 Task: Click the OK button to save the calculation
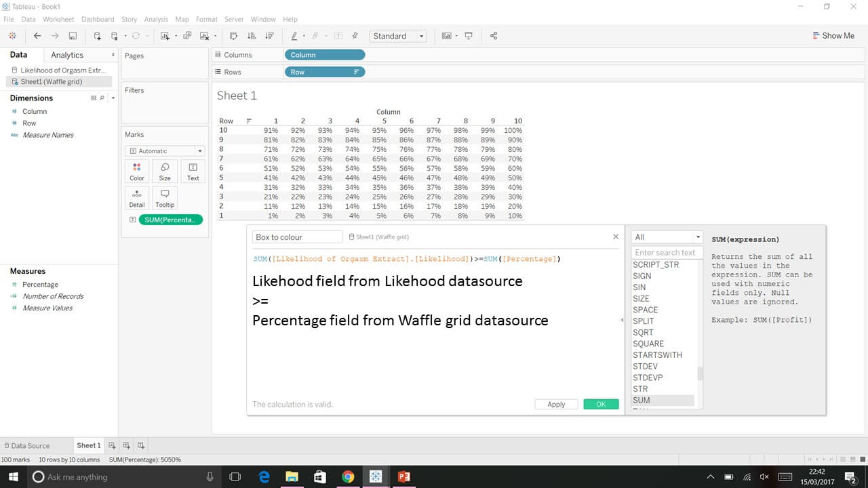[x=601, y=403]
